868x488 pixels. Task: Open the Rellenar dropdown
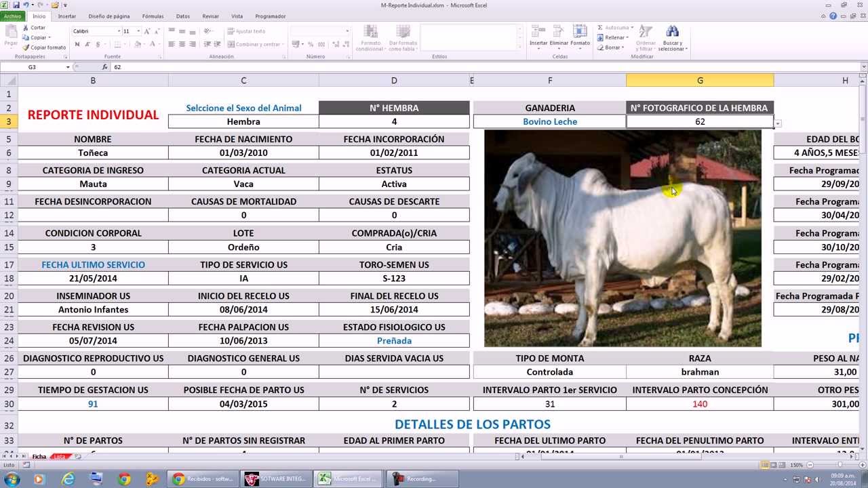click(627, 38)
